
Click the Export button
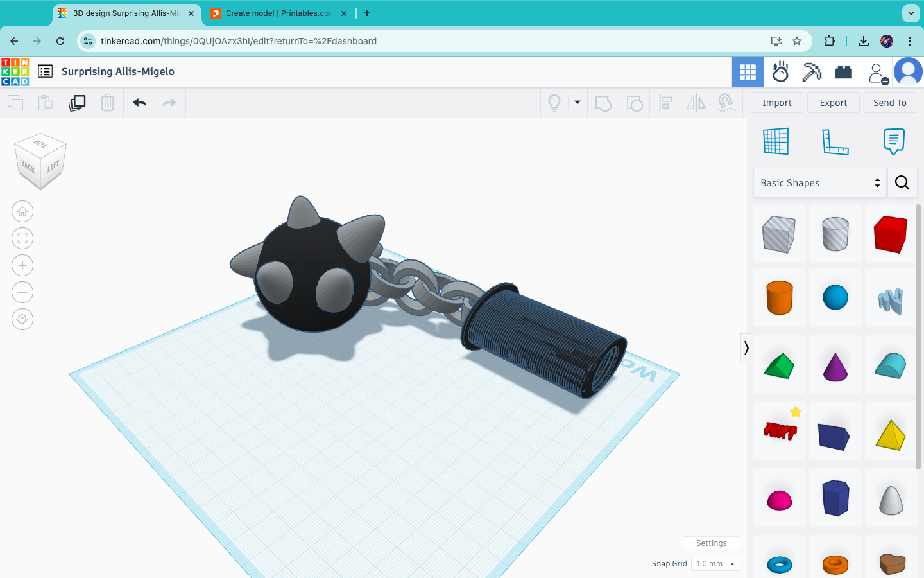[x=833, y=103]
